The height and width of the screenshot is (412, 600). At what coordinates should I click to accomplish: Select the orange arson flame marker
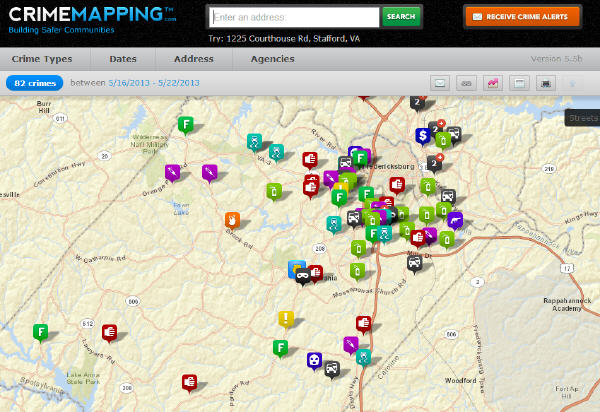coord(232,221)
